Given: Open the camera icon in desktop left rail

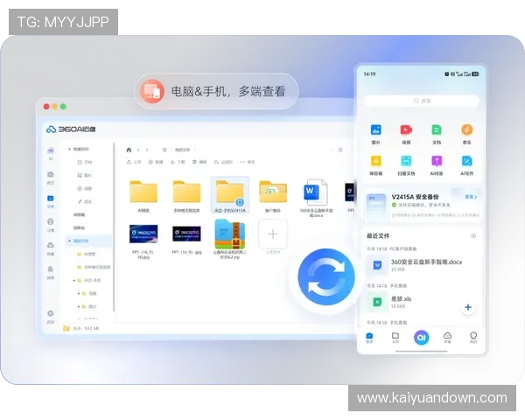Looking at the screenshot, I should pyautogui.click(x=51, y=174).
